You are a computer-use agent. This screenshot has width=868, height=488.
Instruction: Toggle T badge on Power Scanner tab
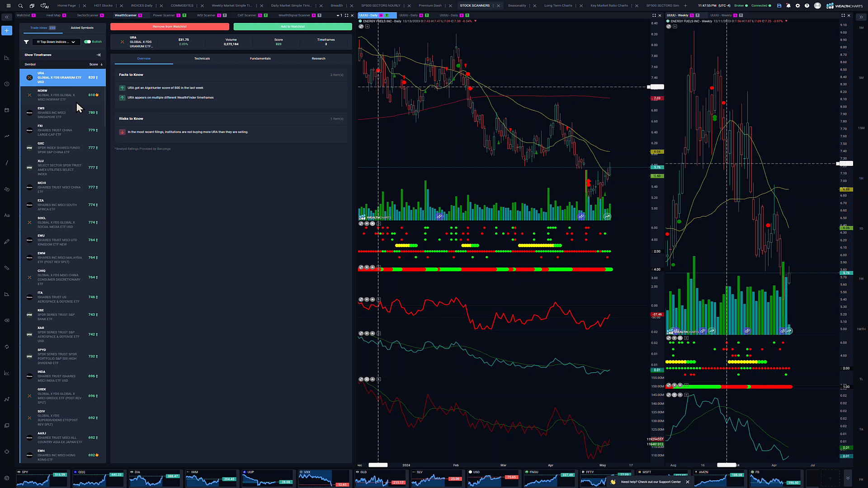tap(185, 15)
